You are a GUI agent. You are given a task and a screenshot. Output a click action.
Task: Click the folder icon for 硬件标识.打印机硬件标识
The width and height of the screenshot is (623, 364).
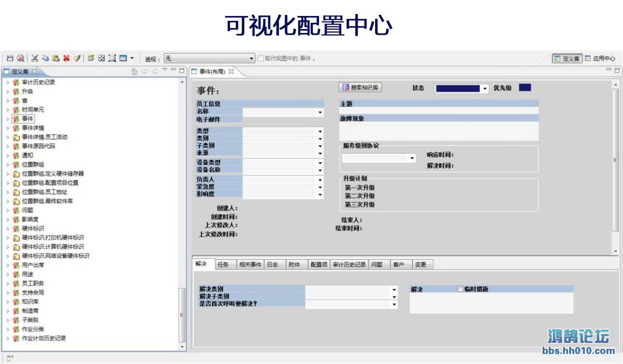pyautogui.click(x=16, y=238)
